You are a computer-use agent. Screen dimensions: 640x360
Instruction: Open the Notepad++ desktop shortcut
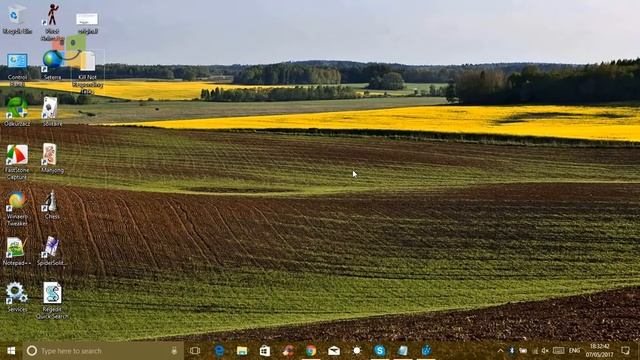coord(16,252)
